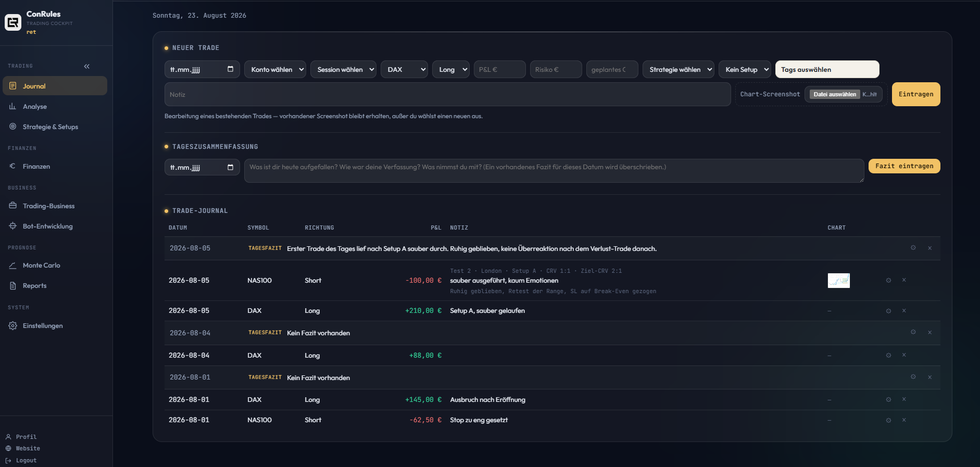Delete the 2026-08-05 Tagesfazit row
The width and height of the screenshot is (980, 467).
(930, 248)
